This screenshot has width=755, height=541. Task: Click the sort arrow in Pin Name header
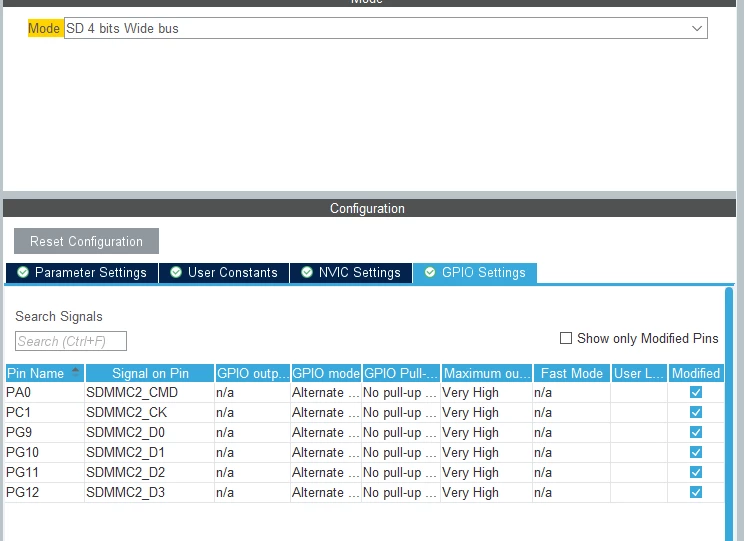(75, 370)
